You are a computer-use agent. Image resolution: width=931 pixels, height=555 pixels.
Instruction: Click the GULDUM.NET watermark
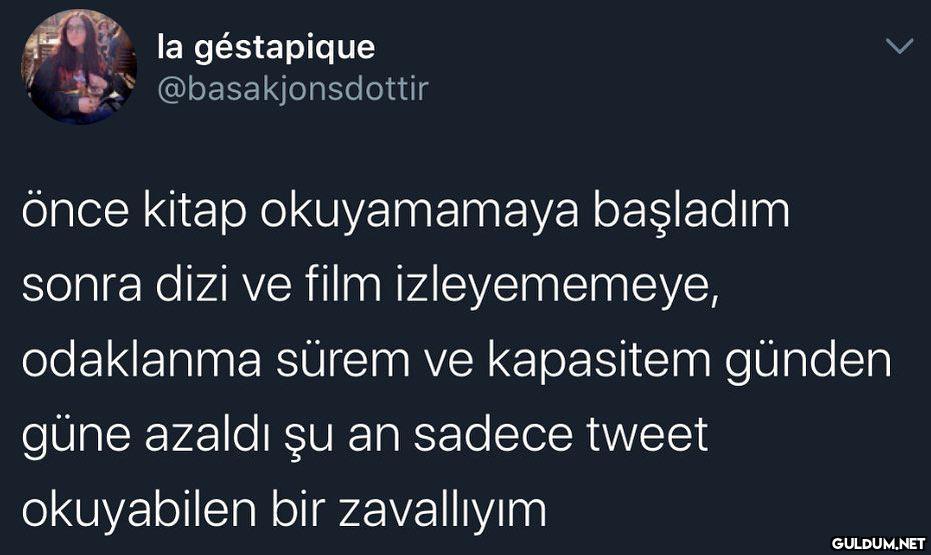[x=878, y=543]
